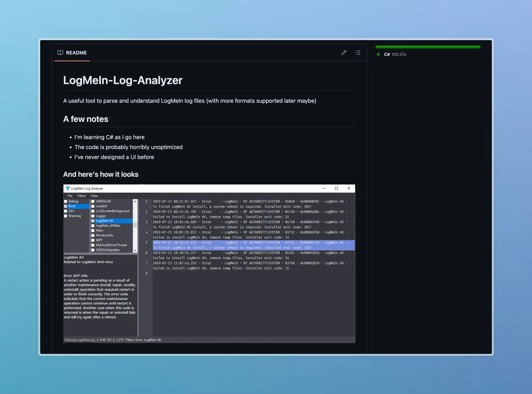This screenshot has width=532, height=394.
Task: Click the 'And here's how it looks' heading
Action: pyautogui.click(x=101, y=174)
